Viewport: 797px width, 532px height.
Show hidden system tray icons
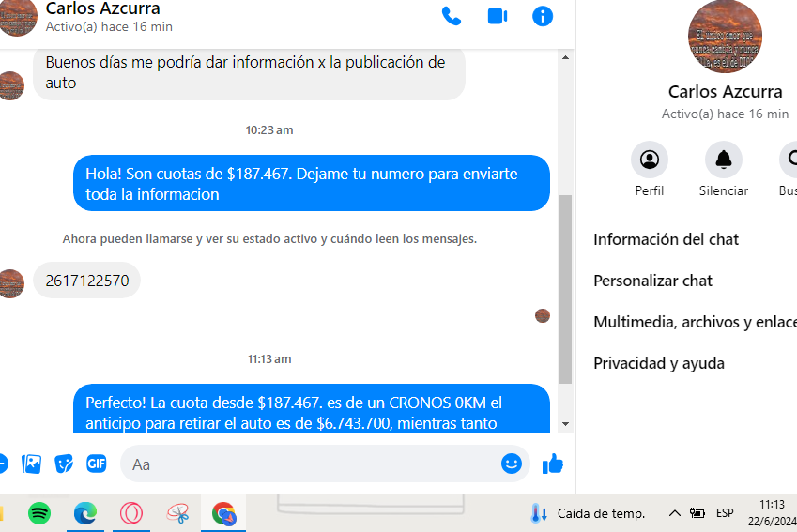(x=674, y=513)
